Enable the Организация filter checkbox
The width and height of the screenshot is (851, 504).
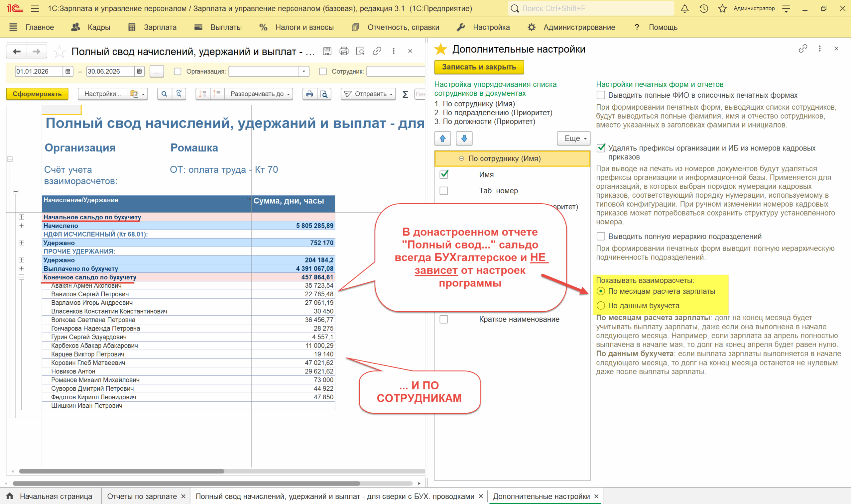(177, 71)
